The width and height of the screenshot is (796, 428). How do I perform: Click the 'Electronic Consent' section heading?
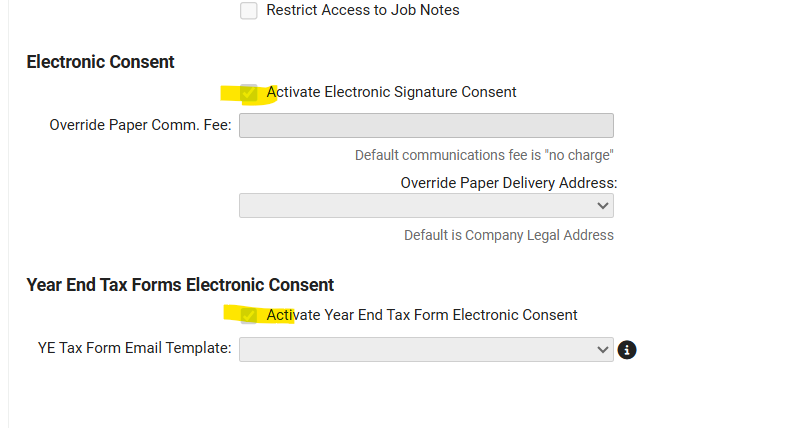tap(100, 62)
